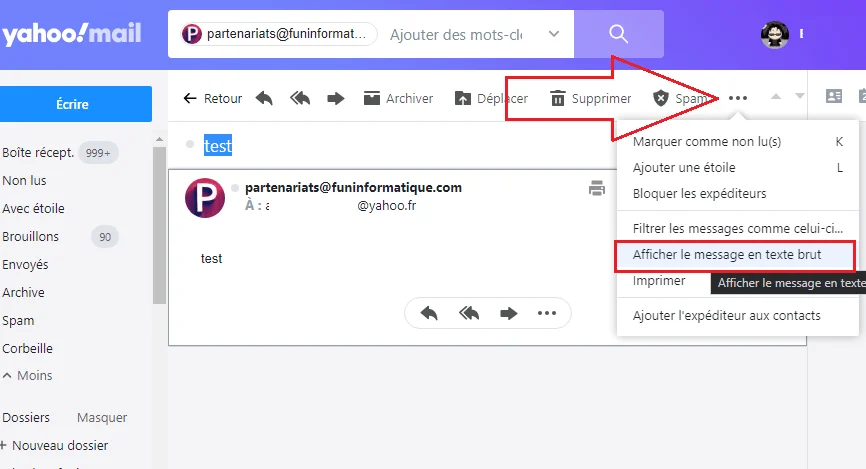This screenshot has height=469, width=866.
Task: Go to previous message up arrow
Action: pyautogui.click(x=776, y=97)
